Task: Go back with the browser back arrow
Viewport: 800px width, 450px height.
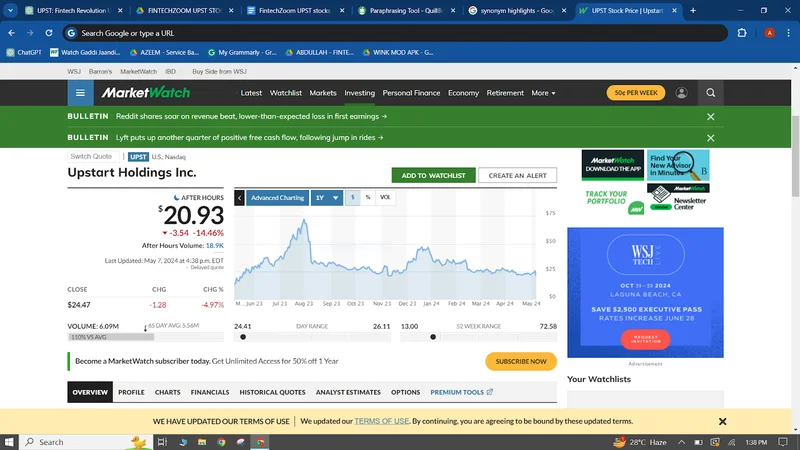Action: coord(11,33)
